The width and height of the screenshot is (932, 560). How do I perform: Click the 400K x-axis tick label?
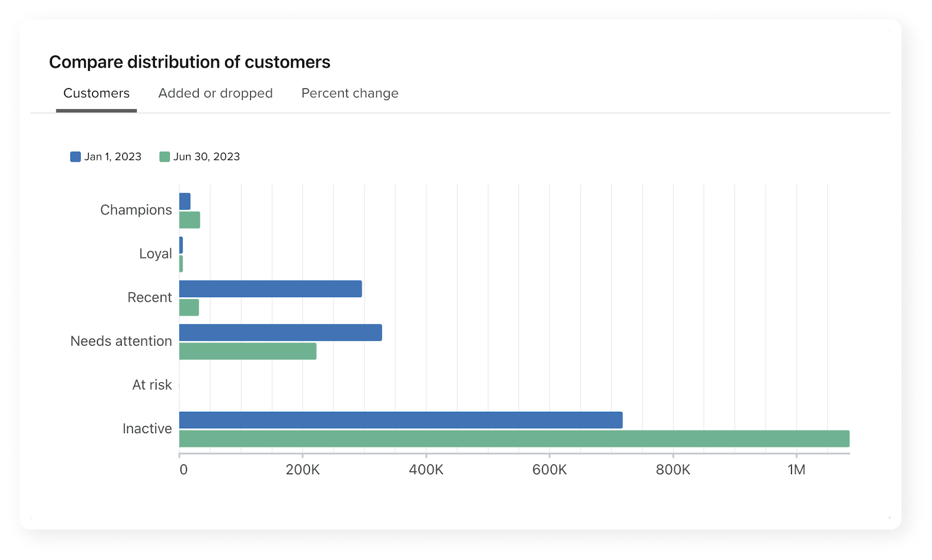426,470
